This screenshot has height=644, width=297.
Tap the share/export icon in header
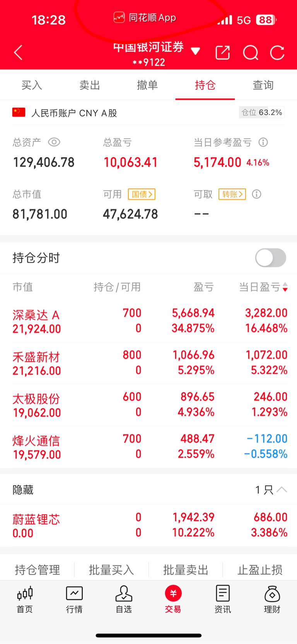tap(222, 53)
